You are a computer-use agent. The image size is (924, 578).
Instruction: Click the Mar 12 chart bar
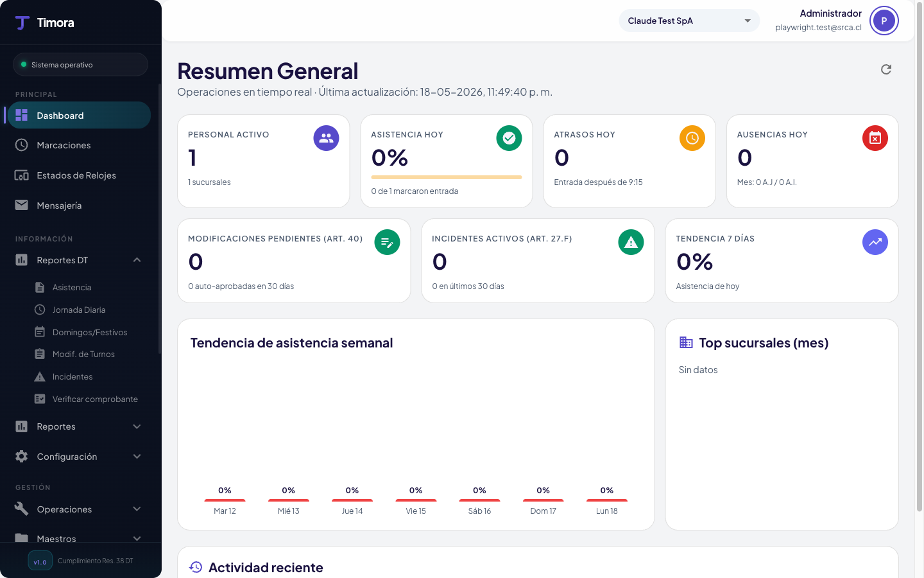225,500
